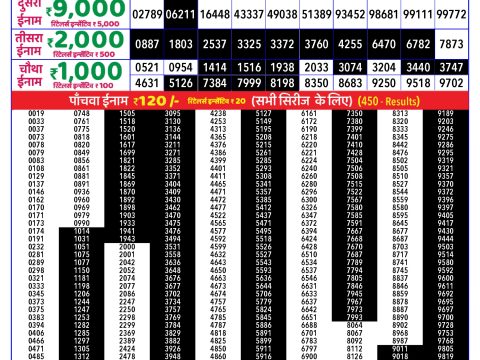Select fourth prize number 3747
This screenshot has width=480, height=360.
[x=452, y=67]
